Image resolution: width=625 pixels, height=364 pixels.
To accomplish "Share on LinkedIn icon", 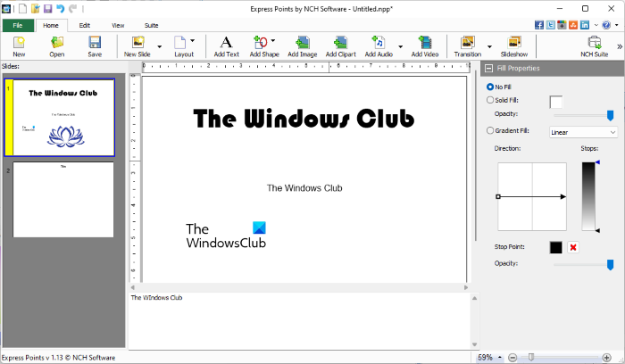I will [585, 25].
